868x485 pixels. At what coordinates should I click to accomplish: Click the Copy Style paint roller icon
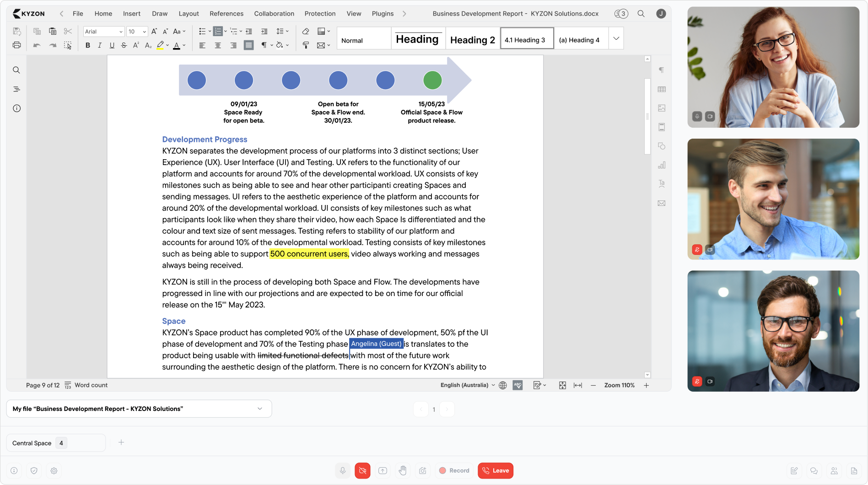tap(306, 45)
